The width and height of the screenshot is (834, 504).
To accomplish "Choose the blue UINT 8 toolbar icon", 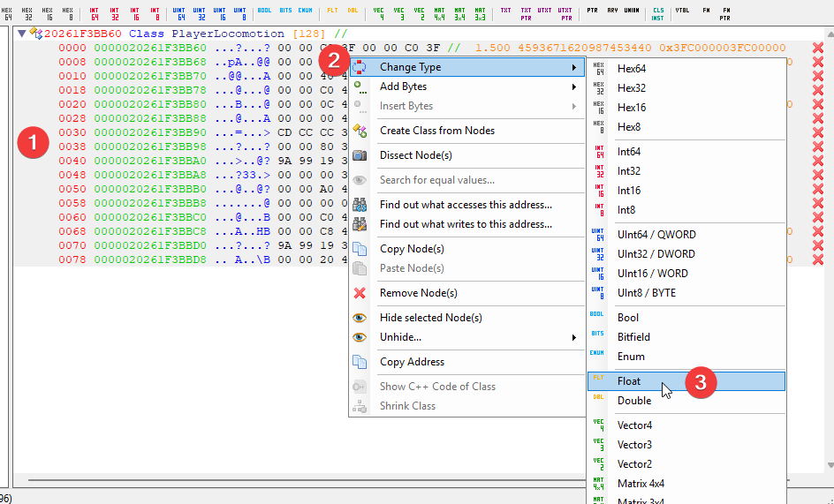I will coord(240,14).
